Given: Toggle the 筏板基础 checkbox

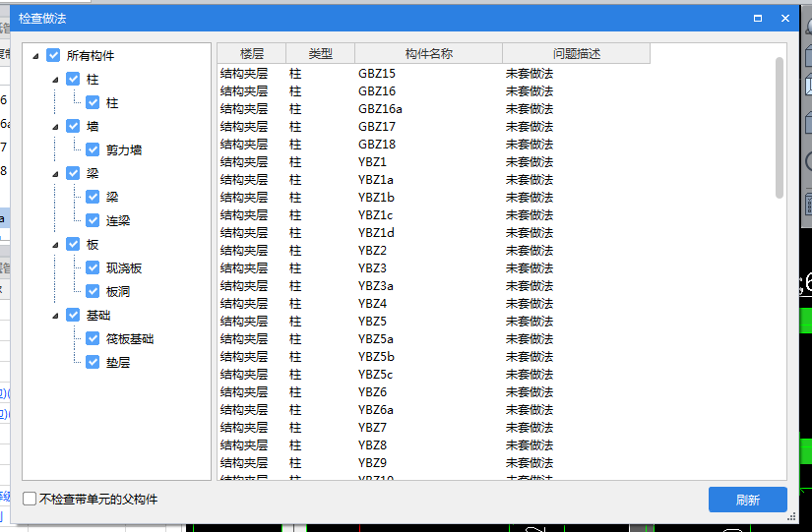Looking at the screenshot, I should click(93, 338).
